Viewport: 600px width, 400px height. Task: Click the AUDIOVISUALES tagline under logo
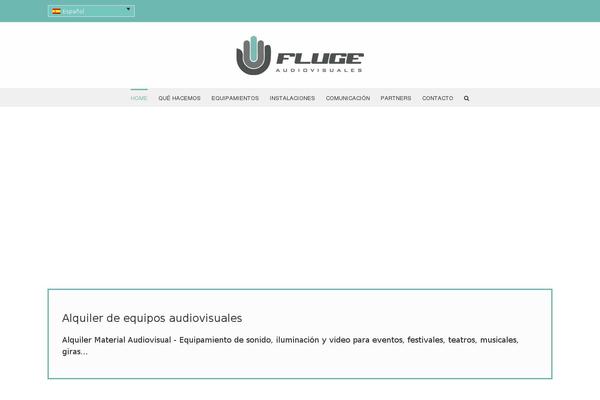319,70
